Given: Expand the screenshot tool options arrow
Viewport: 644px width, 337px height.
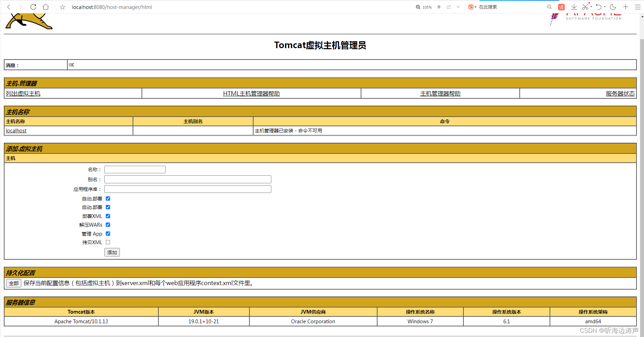Looking at the screenshot, I should (x=591, y=7).
